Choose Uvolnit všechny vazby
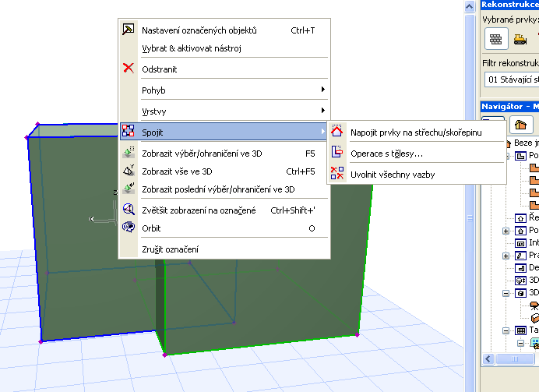Screen dimensions: 539x392 (x=417, y=175)
